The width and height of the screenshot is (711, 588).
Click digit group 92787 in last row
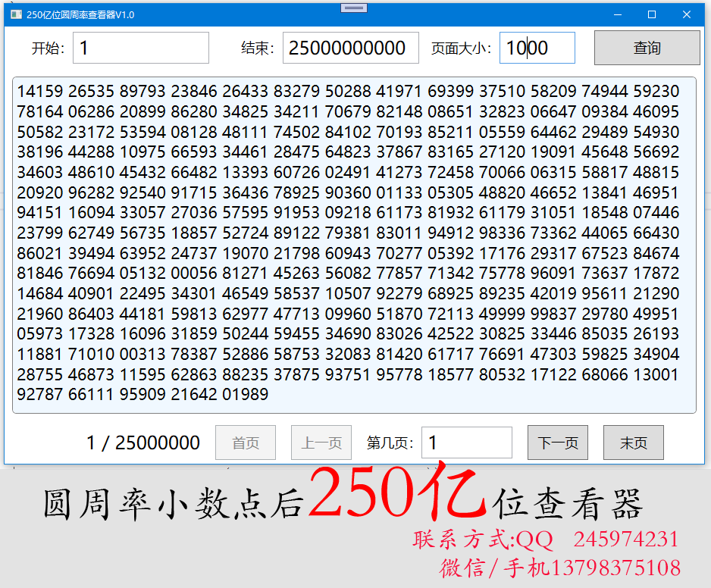pyautogui.click(x=40, y=395)
